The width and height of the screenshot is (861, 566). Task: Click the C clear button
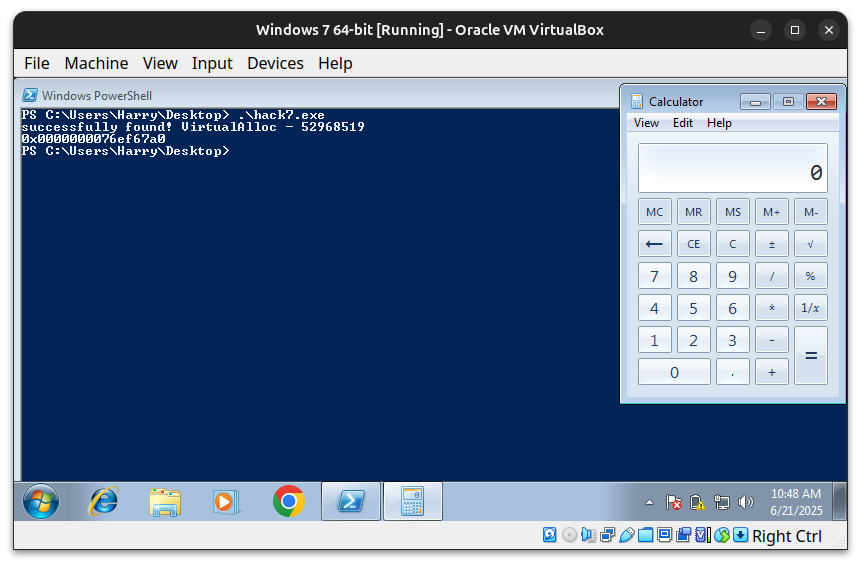point(733,244)
